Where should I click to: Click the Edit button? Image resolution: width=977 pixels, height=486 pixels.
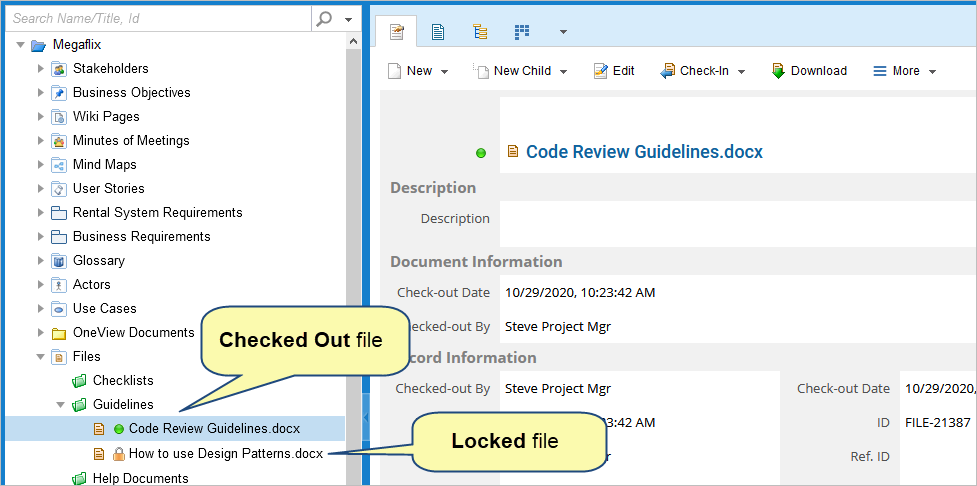(x=614, y=71)
